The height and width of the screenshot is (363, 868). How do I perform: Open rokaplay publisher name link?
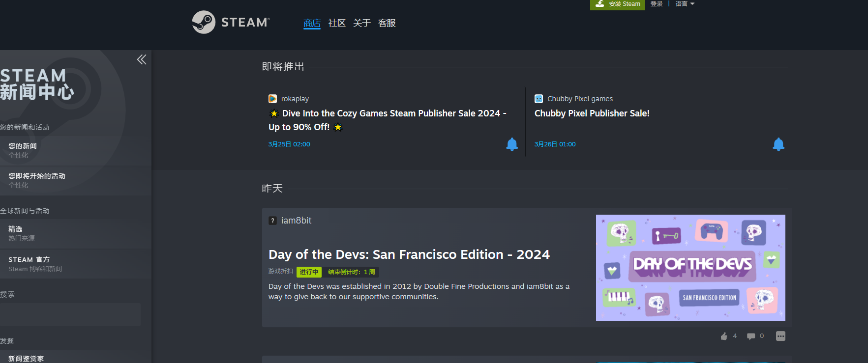point(295,99)
